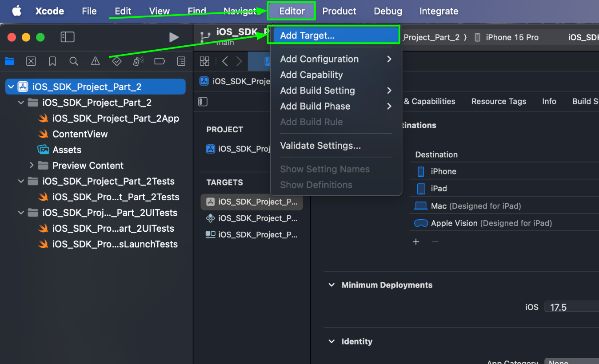Click the iPad destination device icon
Screen dimensions: 599x364
pyautogui.click(x=421, y=189)
